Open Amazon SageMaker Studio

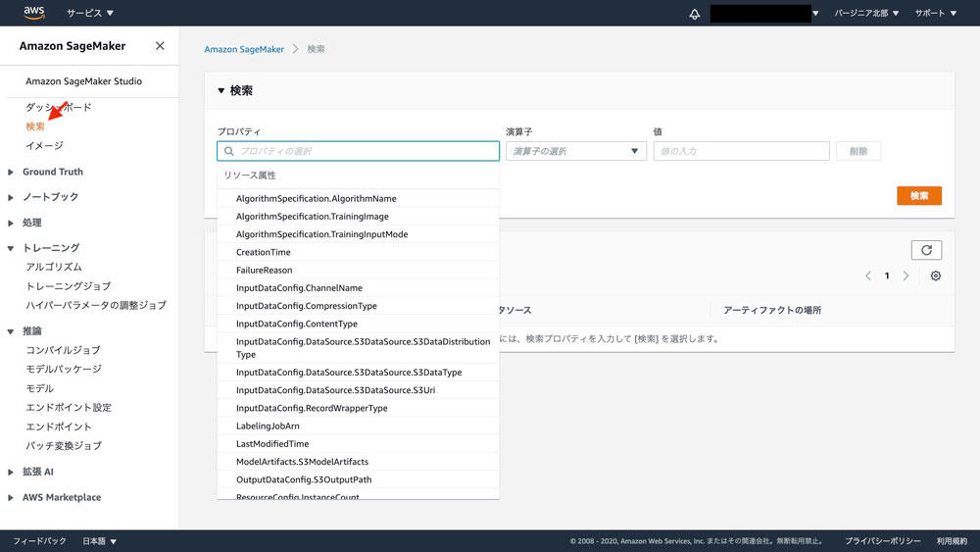coord(83,81)
